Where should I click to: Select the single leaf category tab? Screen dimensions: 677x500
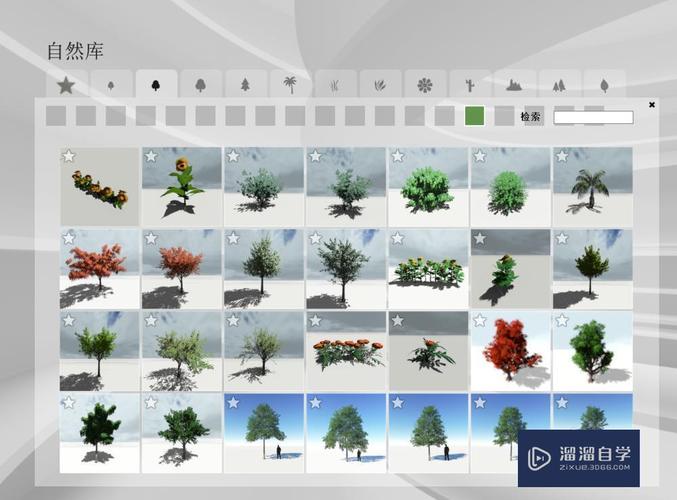click(604, 85)
